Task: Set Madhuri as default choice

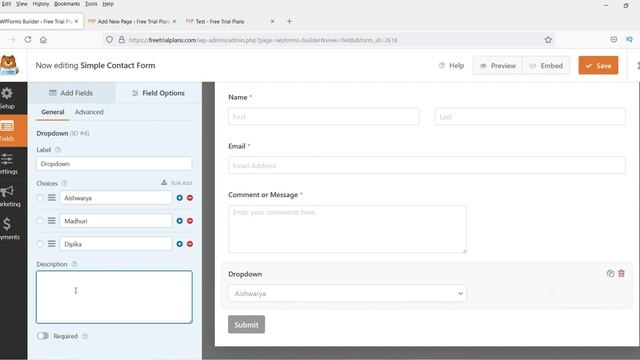Action: [40, 221]
